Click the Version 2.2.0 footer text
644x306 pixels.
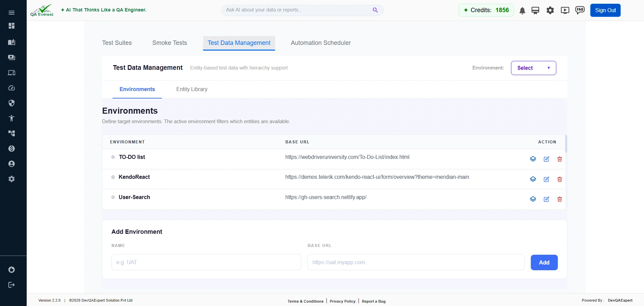pos(49,300)
